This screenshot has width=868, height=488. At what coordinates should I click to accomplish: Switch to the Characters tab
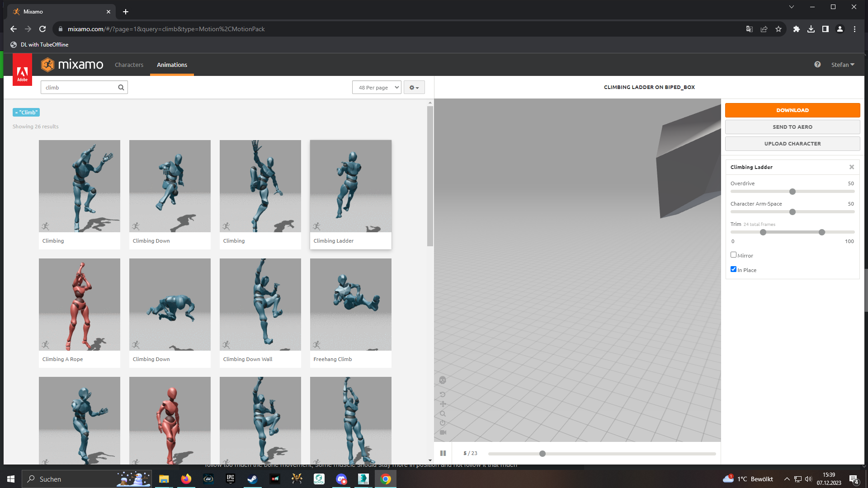click(129, 65)
